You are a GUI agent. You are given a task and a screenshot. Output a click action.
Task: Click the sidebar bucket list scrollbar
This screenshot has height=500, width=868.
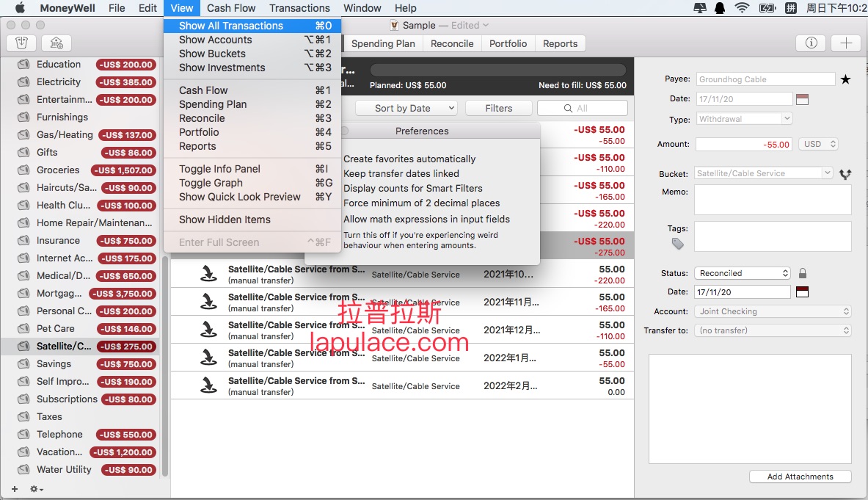(x=164, y=366)
